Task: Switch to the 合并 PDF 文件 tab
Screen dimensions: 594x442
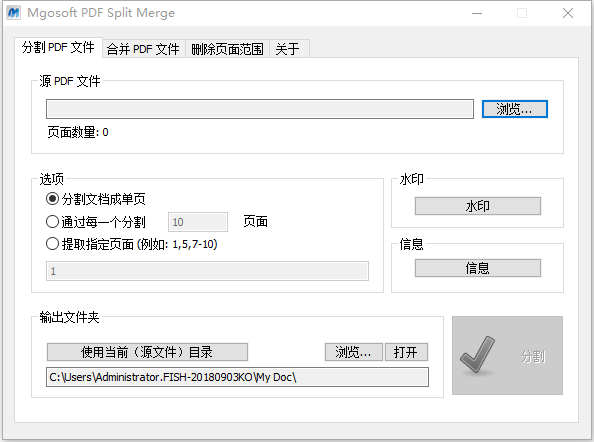Action: click(144, 49)
